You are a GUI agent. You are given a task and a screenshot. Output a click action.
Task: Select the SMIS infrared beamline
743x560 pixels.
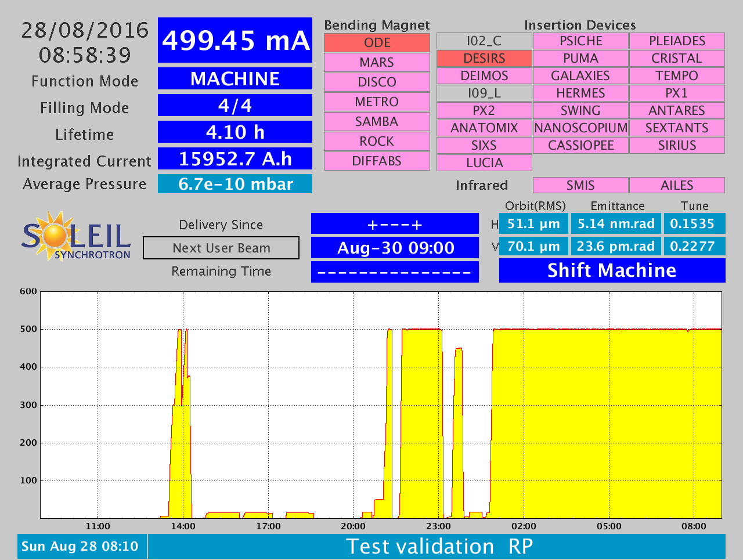pos(580,185)
